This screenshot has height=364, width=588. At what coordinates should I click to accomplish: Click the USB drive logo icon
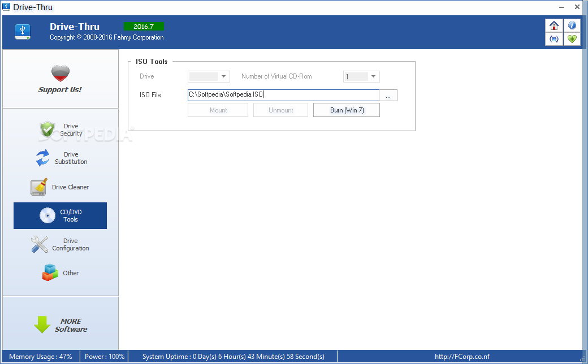[x=23, y=32]
